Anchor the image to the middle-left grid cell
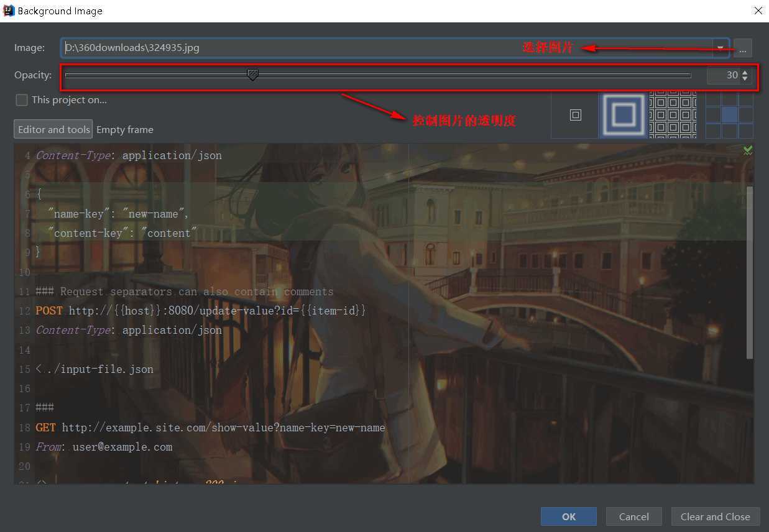This screenshot has width=769, height=532. [714, 115]
